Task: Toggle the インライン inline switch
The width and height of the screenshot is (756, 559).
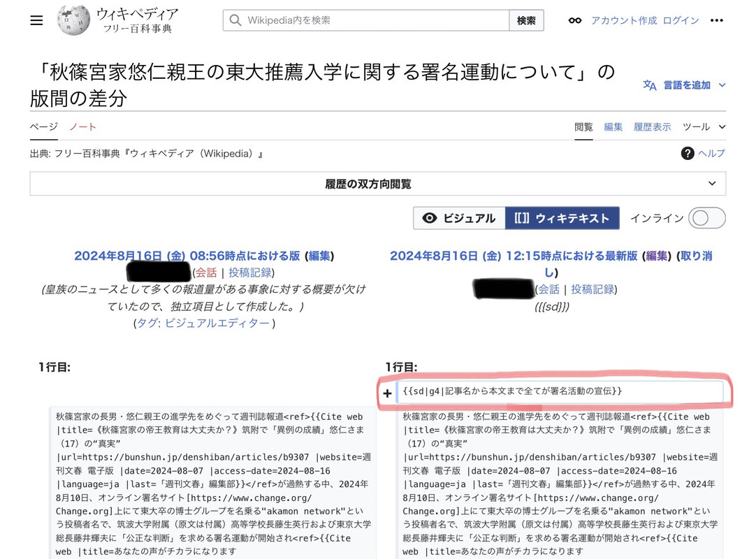Action: tap(706, 218)
